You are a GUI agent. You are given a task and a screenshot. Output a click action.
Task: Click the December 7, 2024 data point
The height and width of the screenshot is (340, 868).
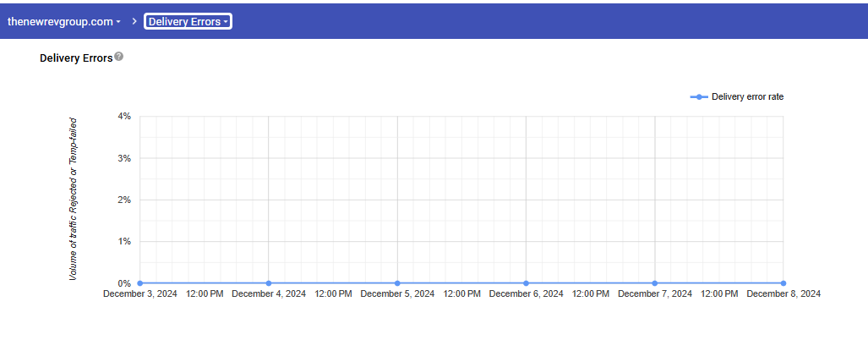click(x=655, y=283)
